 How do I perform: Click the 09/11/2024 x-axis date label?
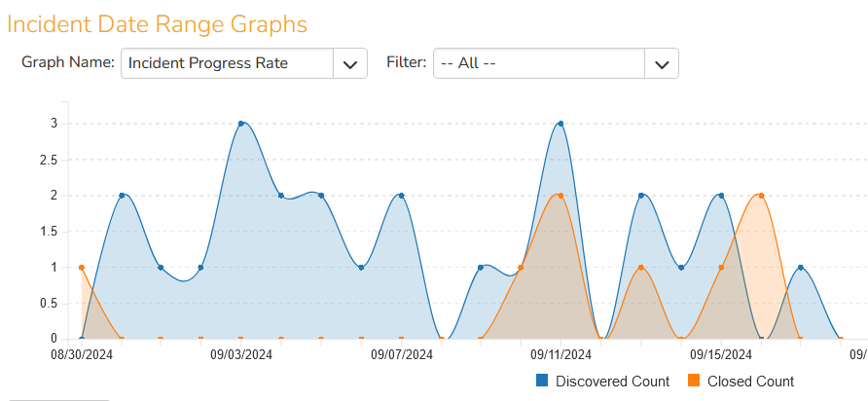pos(561,354)
